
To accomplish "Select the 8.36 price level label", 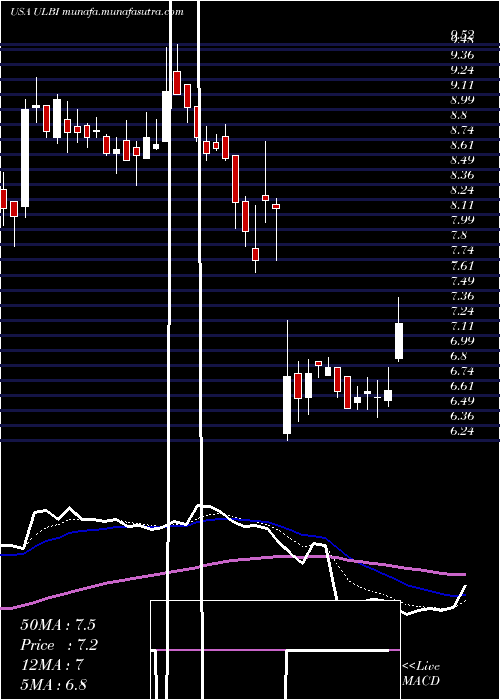I will coord(462,175).
